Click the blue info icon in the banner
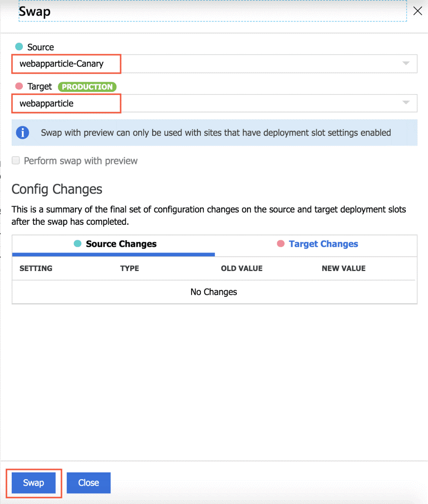428x504 pixels. (x=22, y=132)
